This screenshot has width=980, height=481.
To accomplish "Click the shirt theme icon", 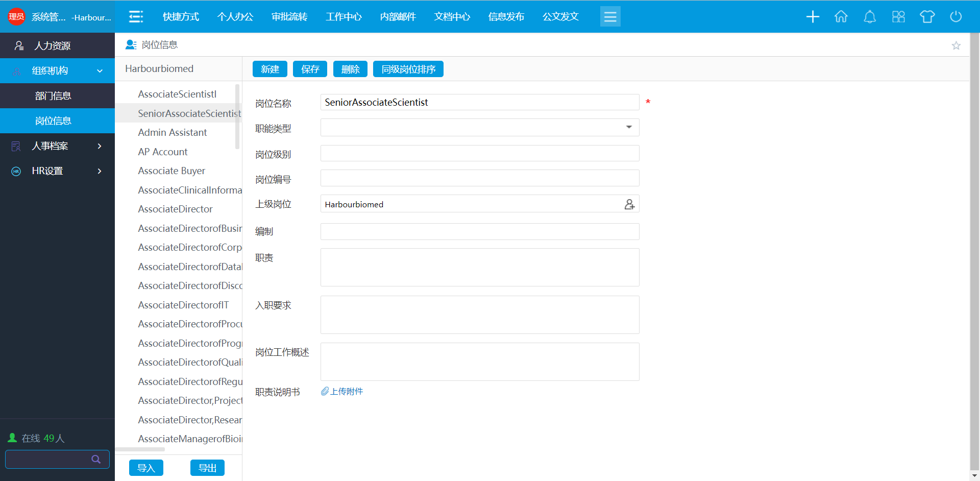I will click(927, 17).
